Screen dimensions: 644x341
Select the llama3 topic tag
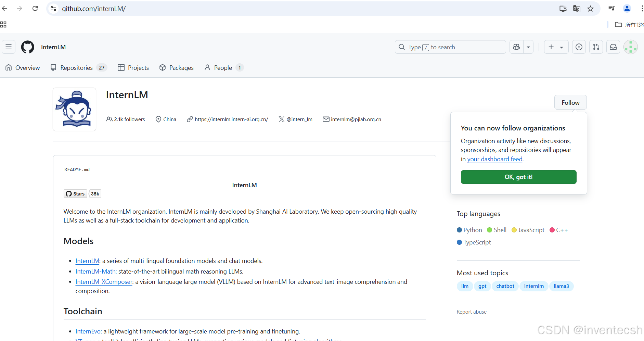[x=561, y=286]
